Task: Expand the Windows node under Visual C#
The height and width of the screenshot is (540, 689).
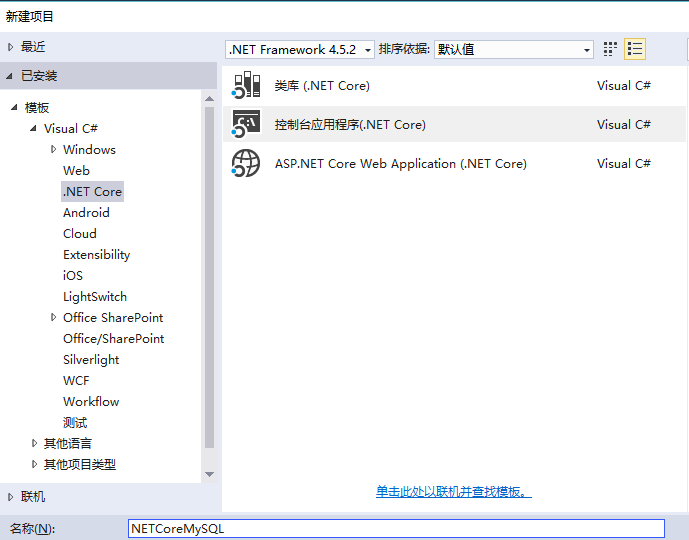Action: [x=53, y=149]
